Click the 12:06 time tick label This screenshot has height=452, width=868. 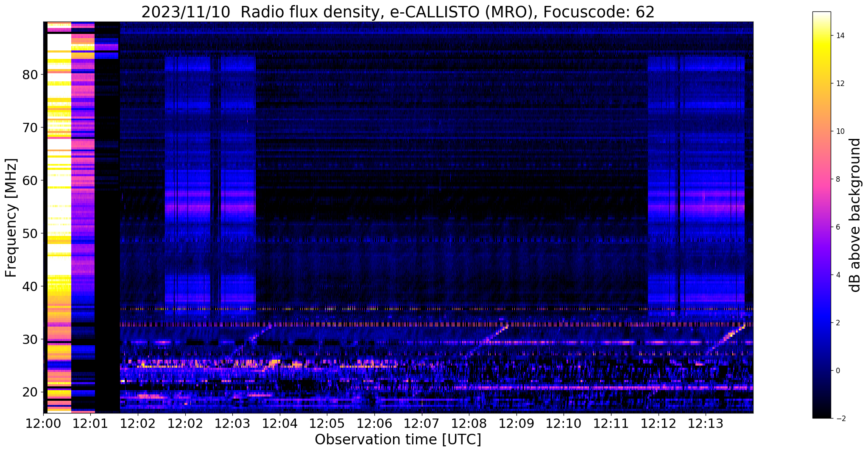[374, 423]
